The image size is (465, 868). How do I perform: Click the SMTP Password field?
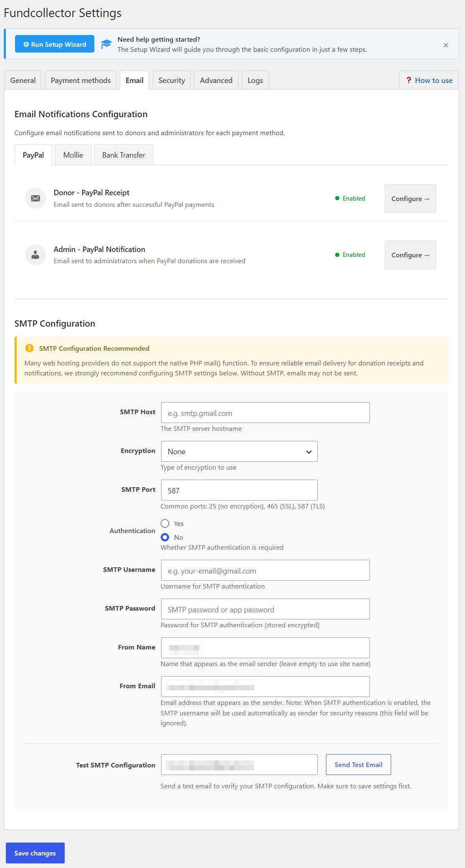[x=265, y=609]
